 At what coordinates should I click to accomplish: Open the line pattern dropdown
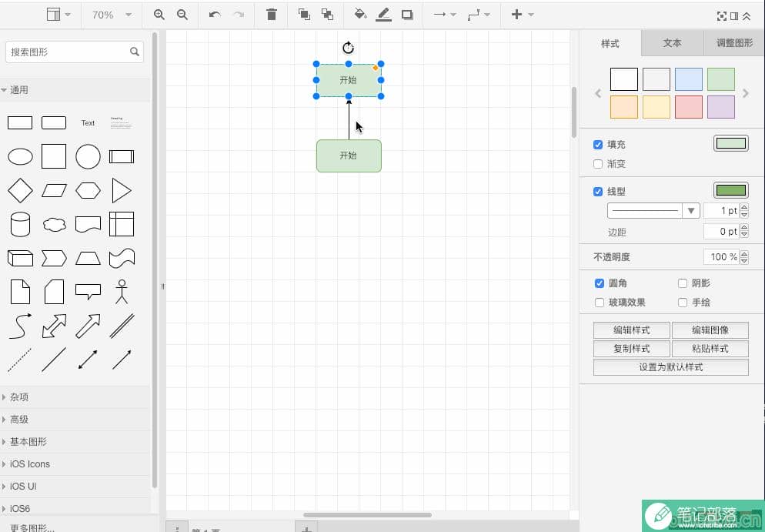(653, 211)
